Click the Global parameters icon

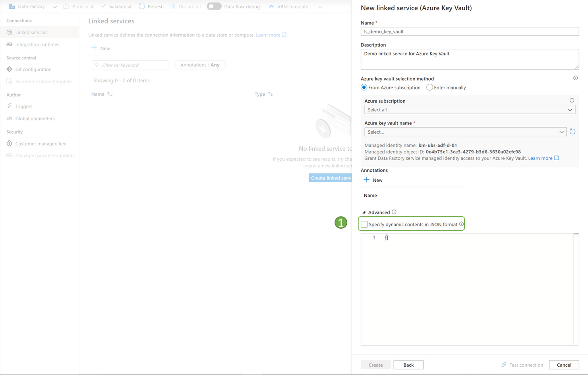click(10, 119)
